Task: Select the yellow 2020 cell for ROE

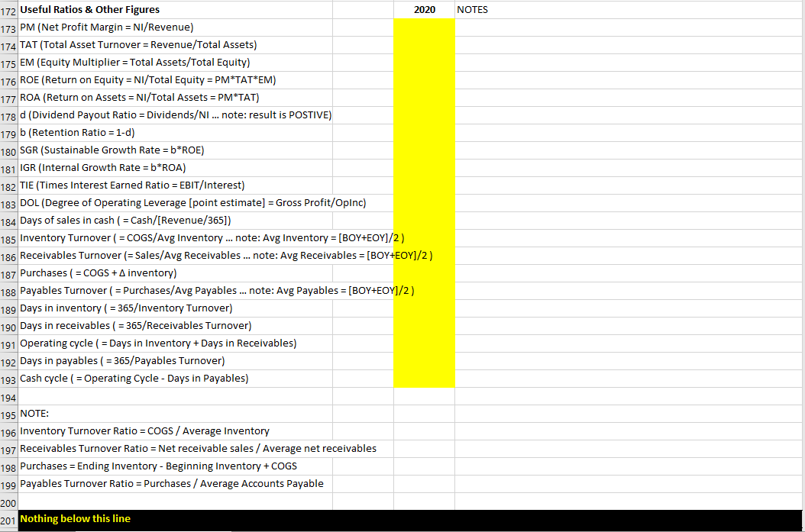Action: pos(424,80)
